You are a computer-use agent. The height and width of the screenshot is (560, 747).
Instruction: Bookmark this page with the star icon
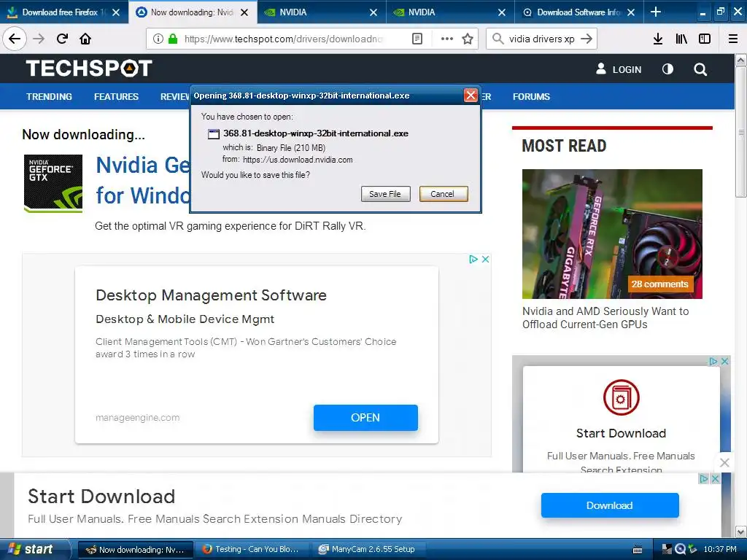pyautogui.click(x=468, y=39)
